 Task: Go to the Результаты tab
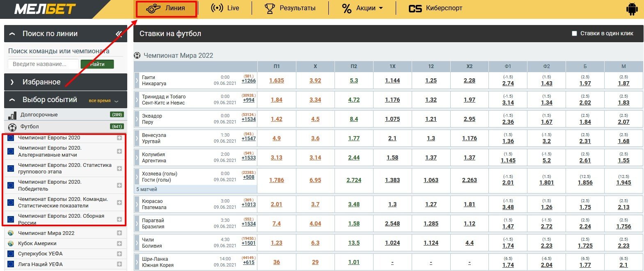point(290,8)
